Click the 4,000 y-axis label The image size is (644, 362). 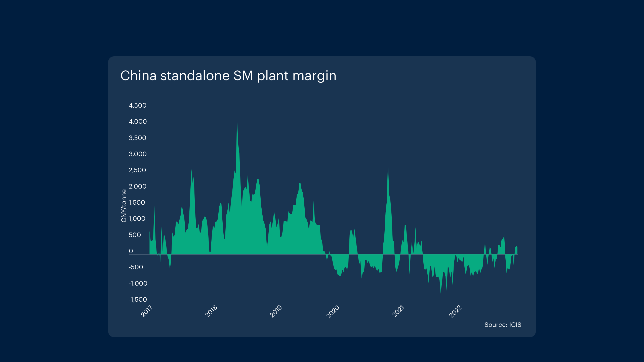pos(138,122)
